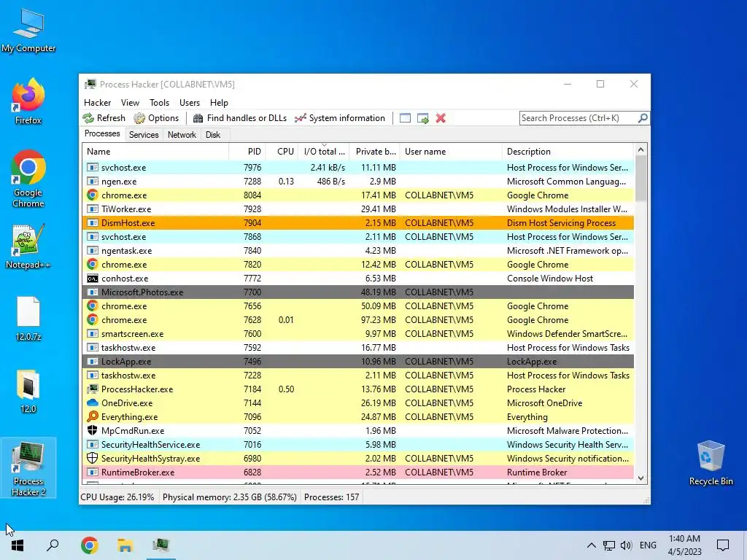This screenshot has width=747, height=560.
Task: Sort by Description column header
Action: click(568, 152)
